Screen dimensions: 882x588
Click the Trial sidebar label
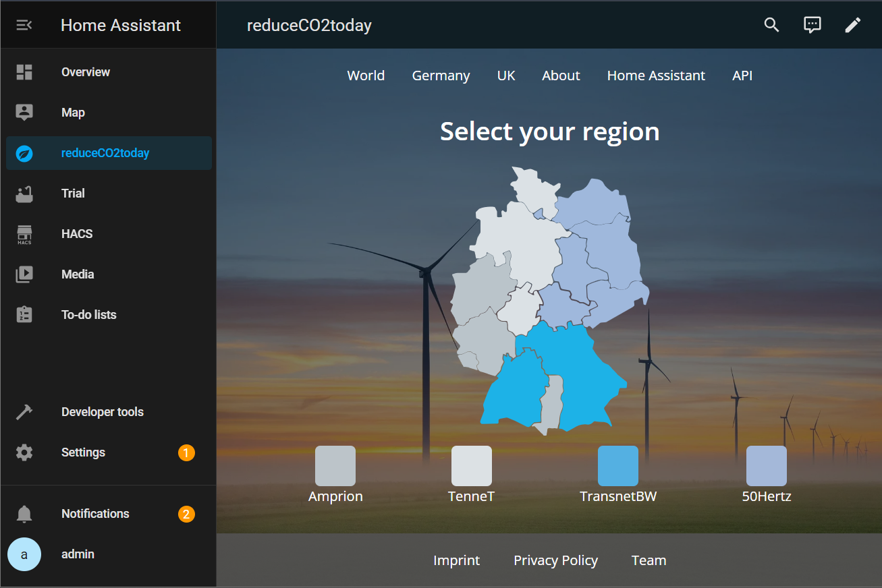73,194
